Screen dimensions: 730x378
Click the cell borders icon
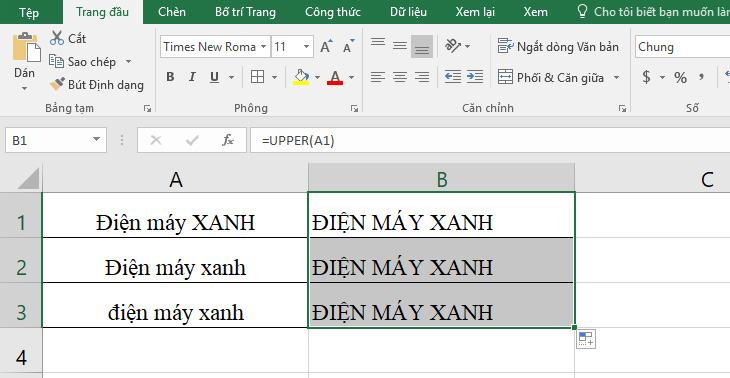pos(257,77)
